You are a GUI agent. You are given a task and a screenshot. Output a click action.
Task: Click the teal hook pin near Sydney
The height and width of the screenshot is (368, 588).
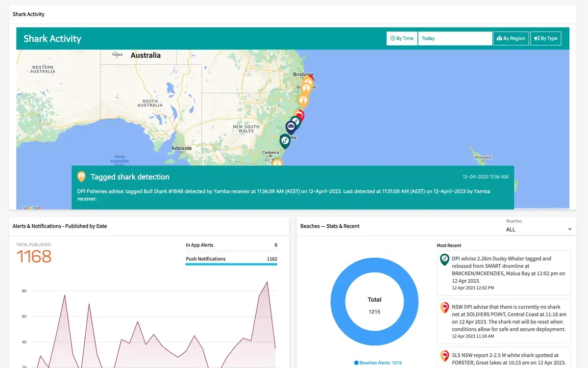[285, 141]
